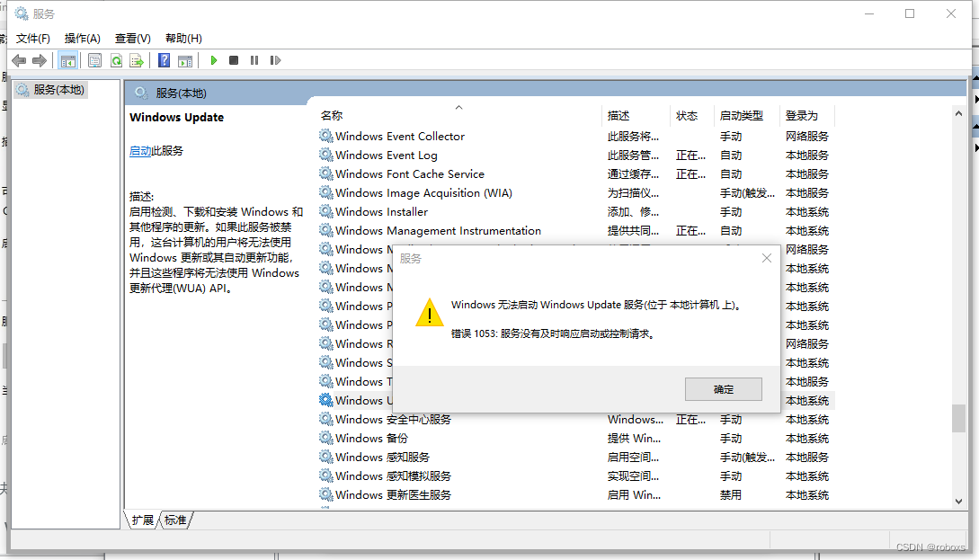Viewport: 979px width, 560px height.
Task: Click gear icon of Windows 更新医生服务
Action: 326,494
